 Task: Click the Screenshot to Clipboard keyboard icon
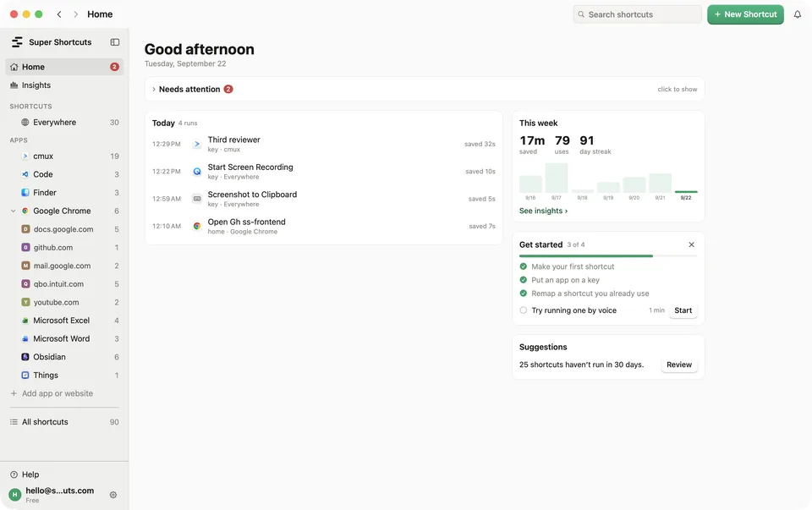pyautogui.click(x=197, y=199)
